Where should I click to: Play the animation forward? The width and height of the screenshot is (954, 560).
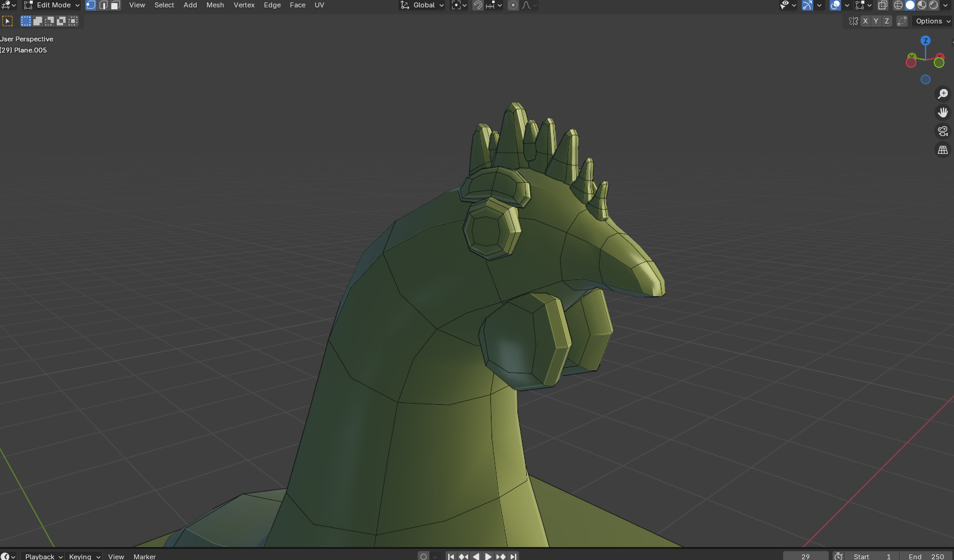tap(488, 556)
